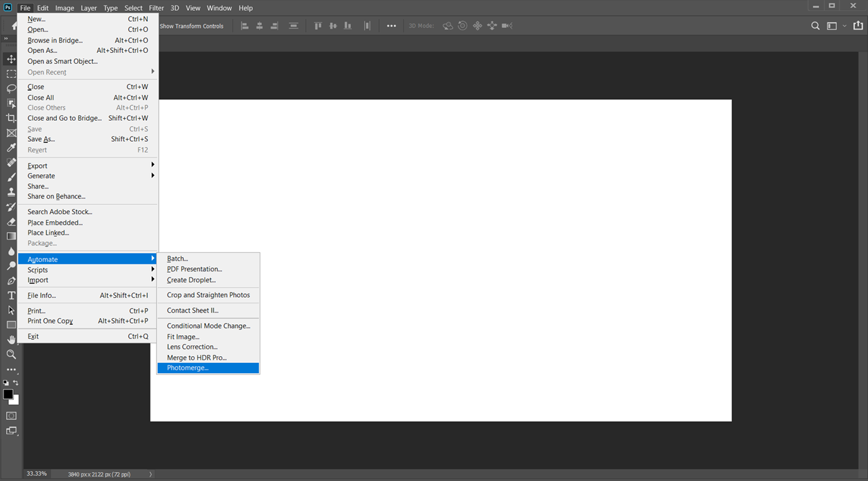The height and width of the screenshot is (481, 868).
Task: Select the Dodge tool
Action: 11,265
